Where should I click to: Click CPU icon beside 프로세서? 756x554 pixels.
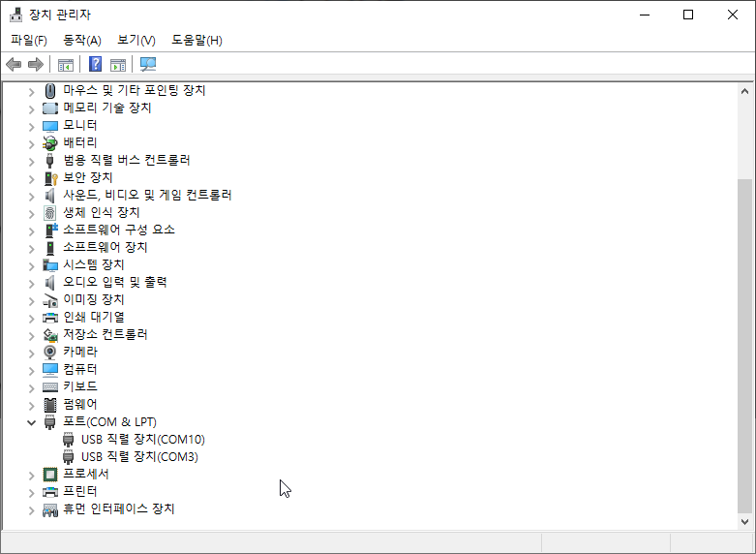point(50,475)
